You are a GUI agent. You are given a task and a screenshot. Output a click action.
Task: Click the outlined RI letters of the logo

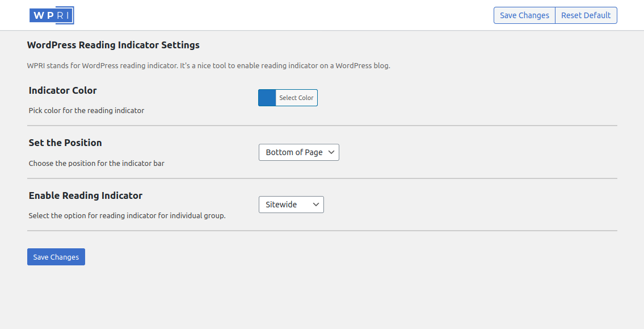point(64,15)
